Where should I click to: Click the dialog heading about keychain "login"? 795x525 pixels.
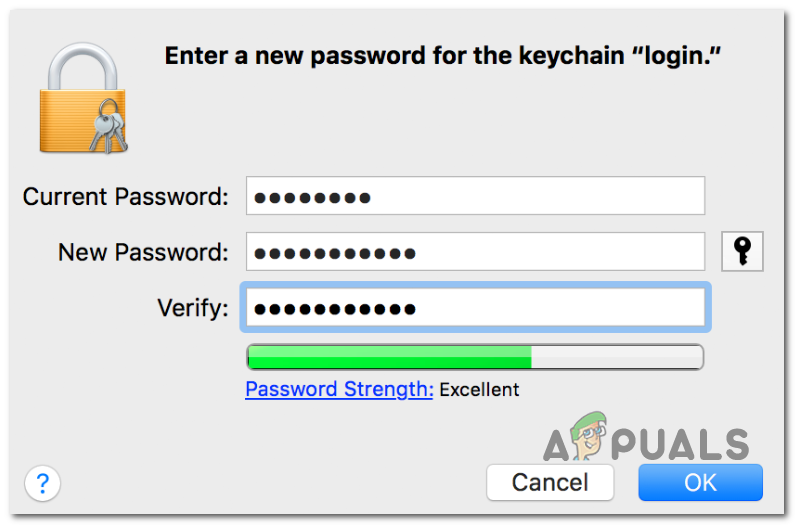[x=443, y=56]
